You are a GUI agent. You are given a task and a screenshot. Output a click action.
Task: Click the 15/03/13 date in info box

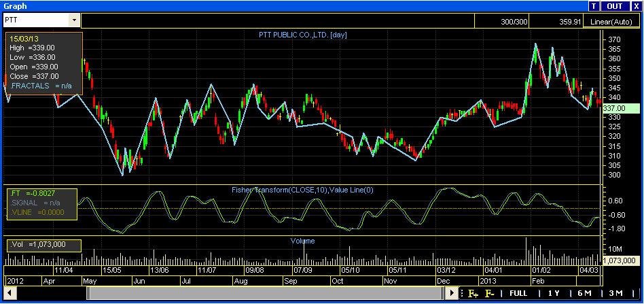(24, 39)
